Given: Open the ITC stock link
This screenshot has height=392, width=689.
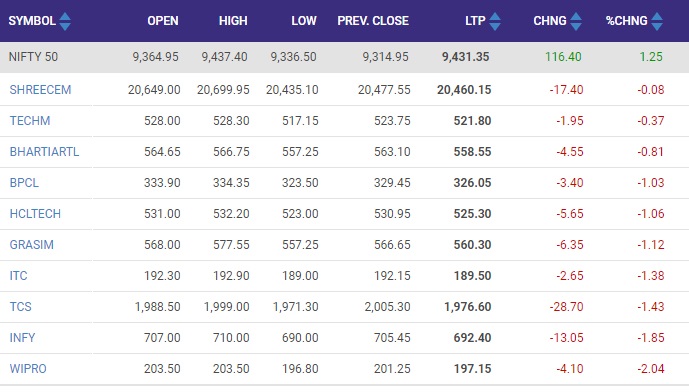Looking at the screenshot, I should (x=18, y=276).
